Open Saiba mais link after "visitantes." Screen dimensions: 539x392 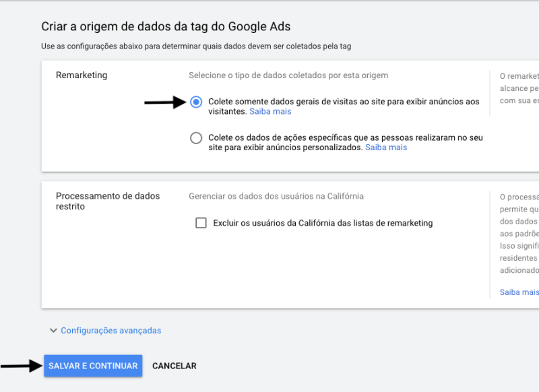pyautogui.click(x=270, y=112)
